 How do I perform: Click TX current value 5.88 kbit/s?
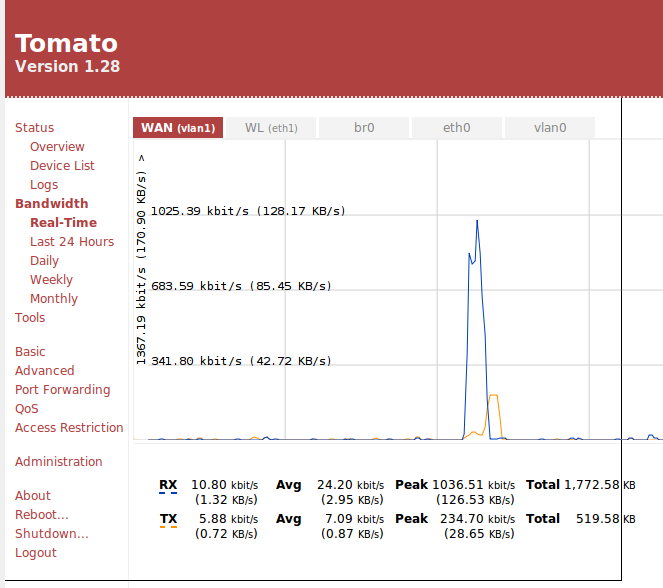(x=228, y=519)
